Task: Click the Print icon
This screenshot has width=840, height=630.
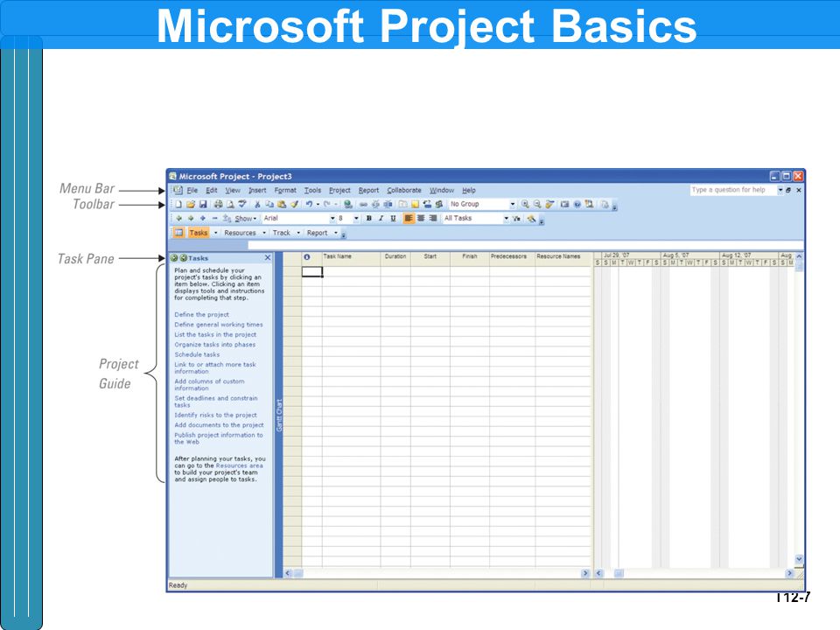Action: 218,204
